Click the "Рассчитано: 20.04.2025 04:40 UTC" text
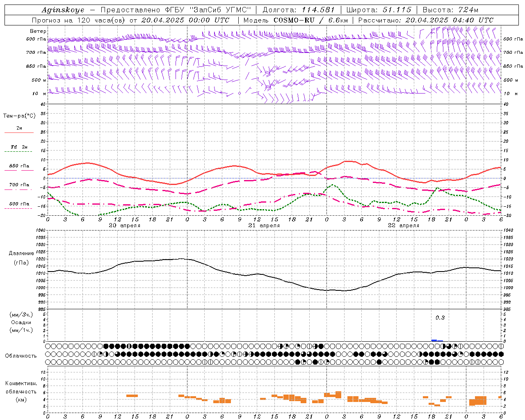The width and height of the screenshot is (525, 420). [x=426, y=20]
